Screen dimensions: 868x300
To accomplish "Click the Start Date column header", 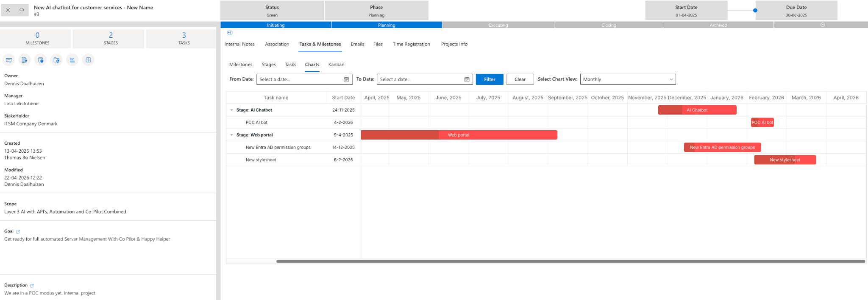I will click(343, 98).
